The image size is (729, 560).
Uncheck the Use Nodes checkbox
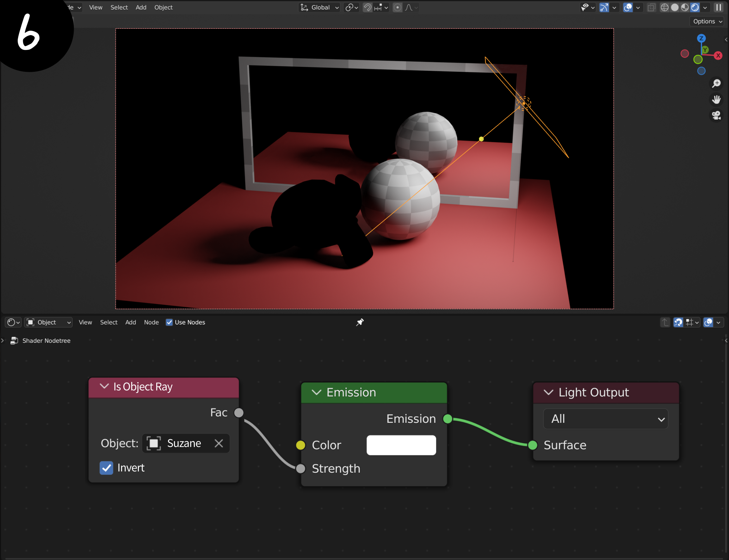(169, 322)
